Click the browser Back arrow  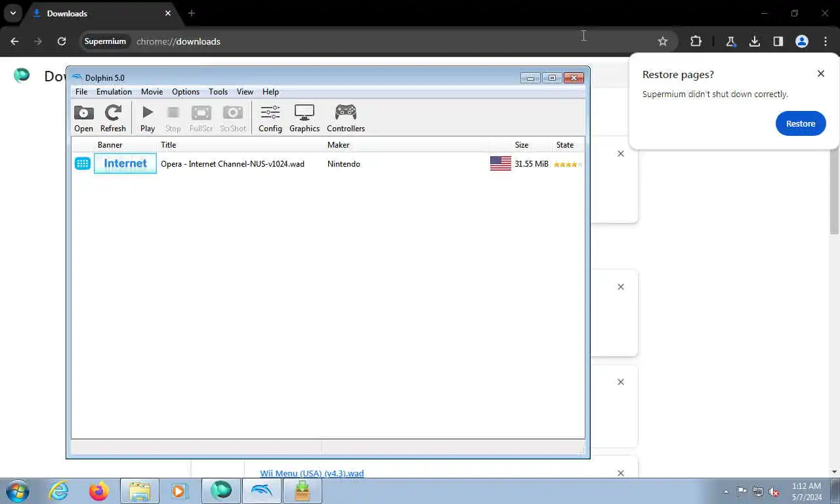[x=14, y=41]
